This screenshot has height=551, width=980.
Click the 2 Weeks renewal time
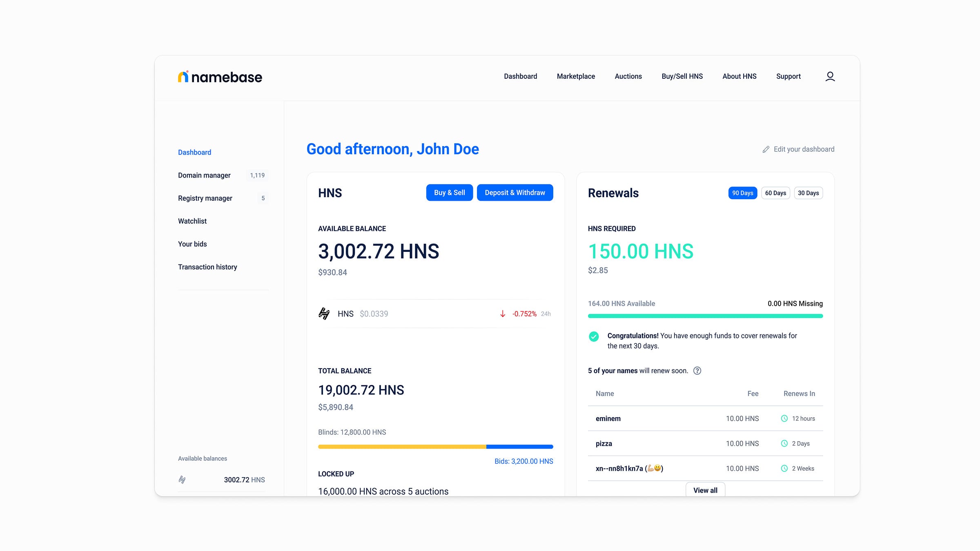[803, 469]
